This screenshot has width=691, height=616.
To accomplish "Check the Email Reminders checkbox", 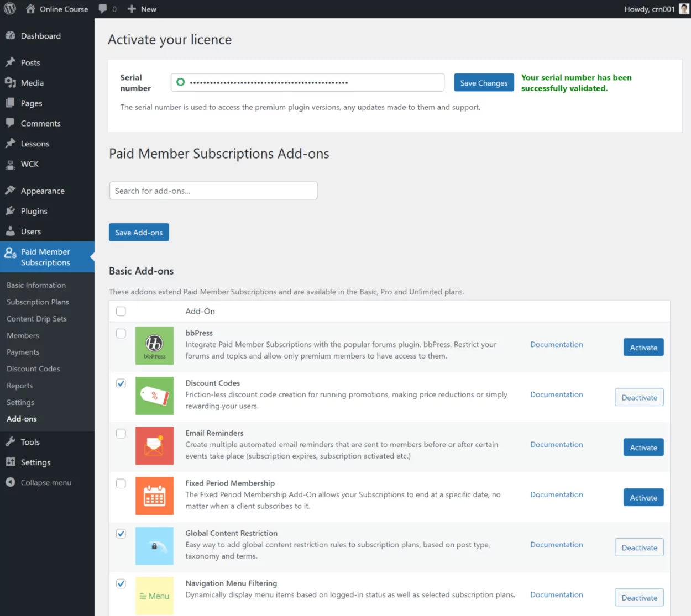I will point(121,433).
